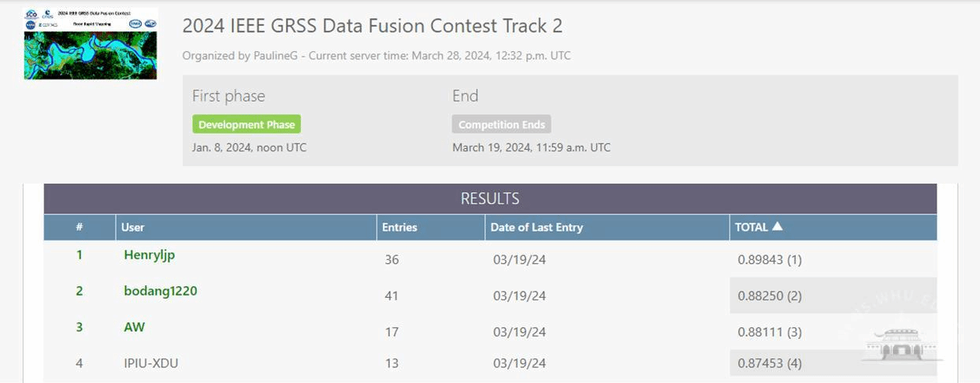
Task: Open the Development Phase badge
Action: (247, 125)
